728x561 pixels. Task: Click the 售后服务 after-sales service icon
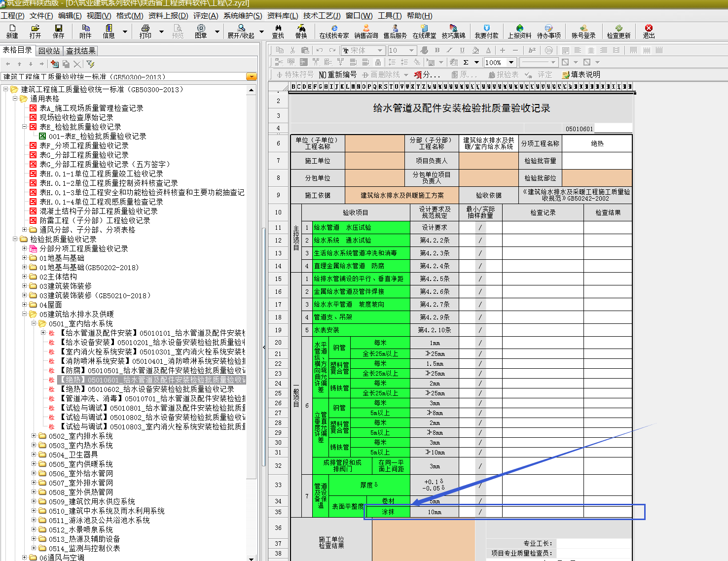pos(395,31)
